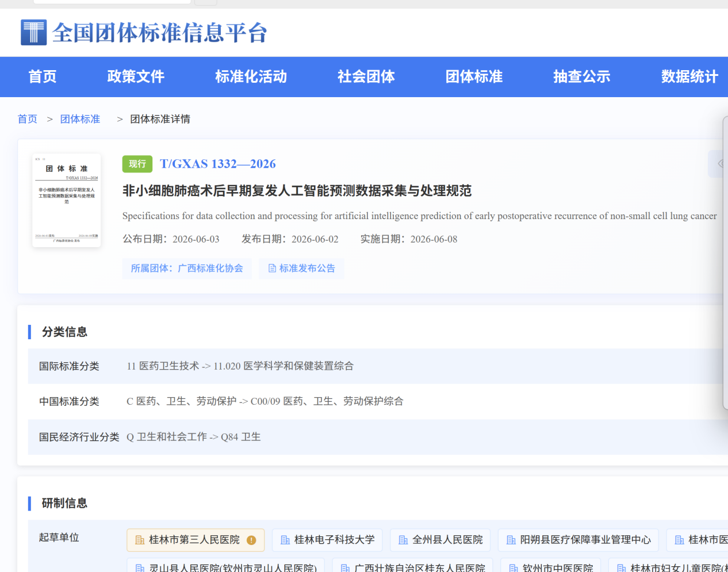
Task: Click the 分类信息 section heading
Action: click(64, 332)
